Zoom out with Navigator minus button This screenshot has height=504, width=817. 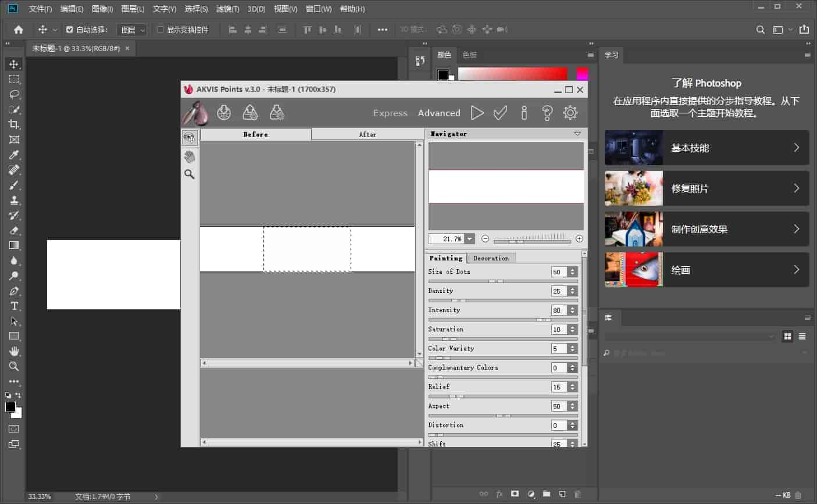[x=485, y=239]
